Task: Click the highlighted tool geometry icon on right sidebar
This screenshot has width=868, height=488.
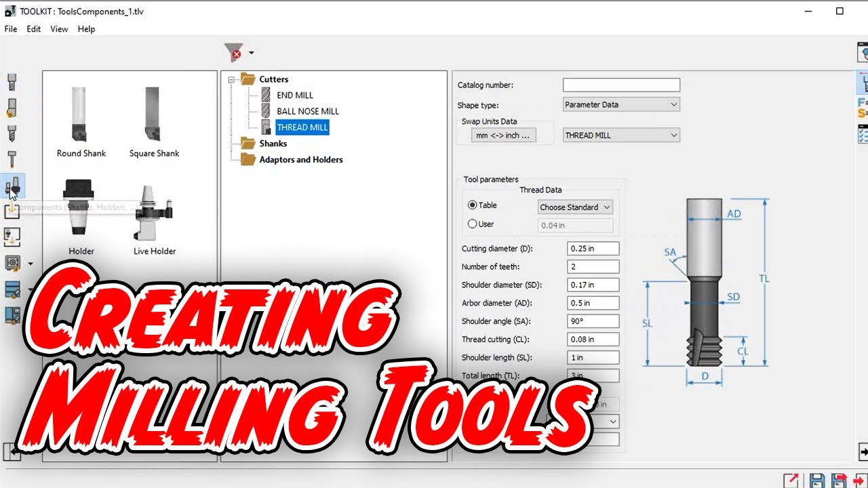Action: 863,83
